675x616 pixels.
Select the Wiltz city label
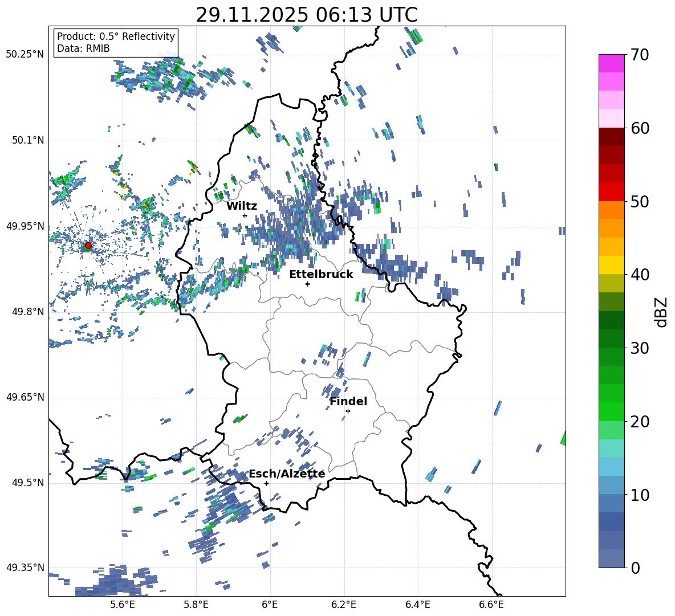pos(242,206)
